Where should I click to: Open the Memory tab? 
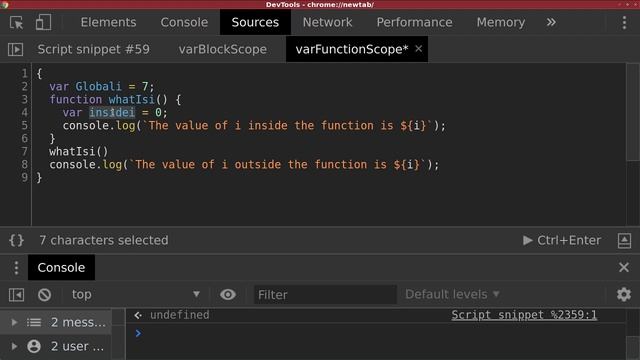(501, 22)
